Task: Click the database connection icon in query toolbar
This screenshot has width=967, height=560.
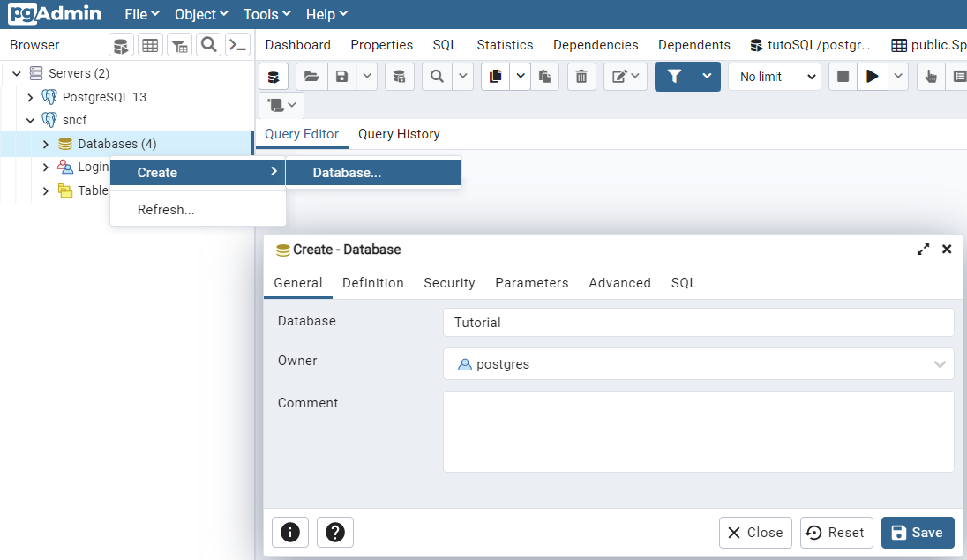Action: click(x=274, y=77)
